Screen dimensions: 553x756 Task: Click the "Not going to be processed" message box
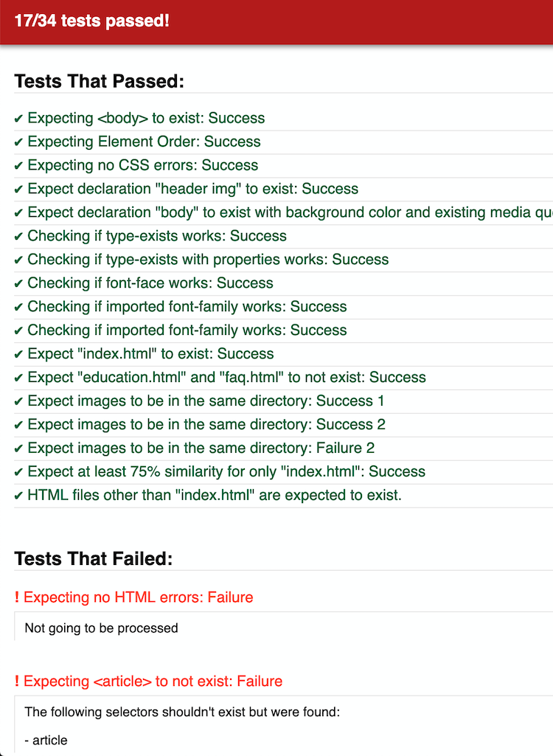pos(102,628)
